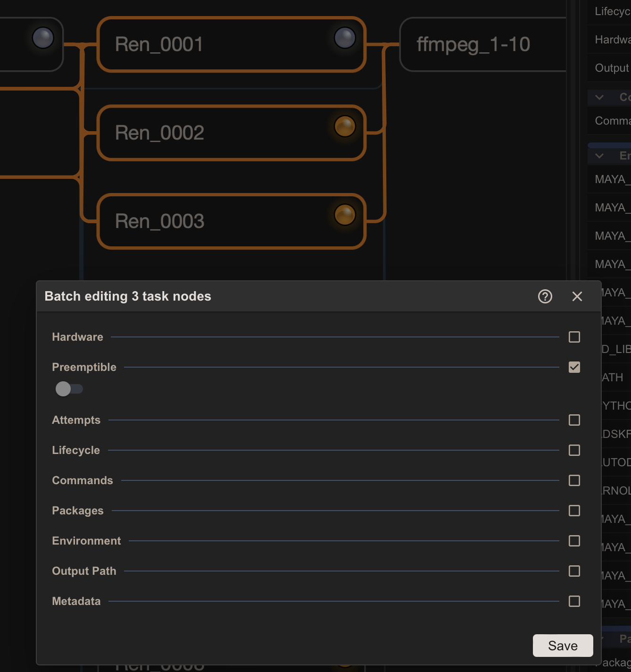The height and width of the screenshot is (672, 631).
Task: Enable the Packages checkbox
Action: (x=574, y=511)
